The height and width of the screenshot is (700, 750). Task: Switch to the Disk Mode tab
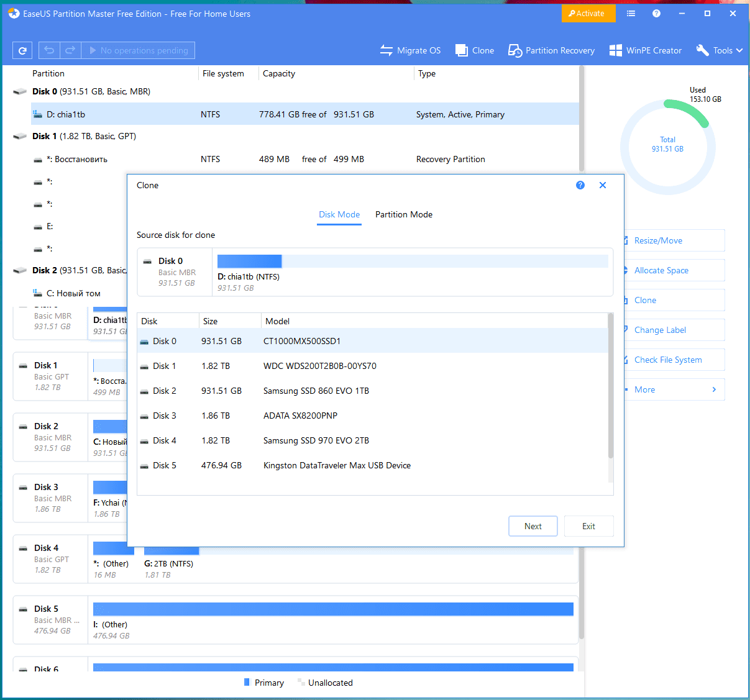pyautogui.click(x=339, y=214)
